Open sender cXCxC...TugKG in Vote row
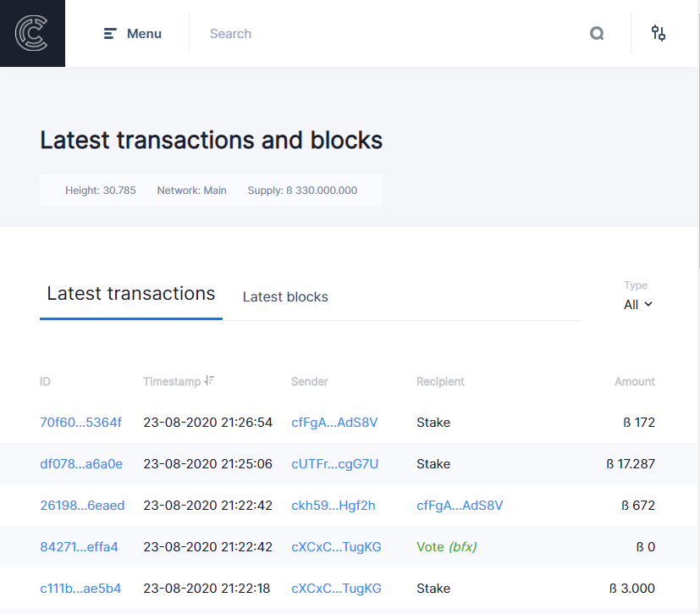The width and height of the screenshot is (700, 614). point(336,547)
